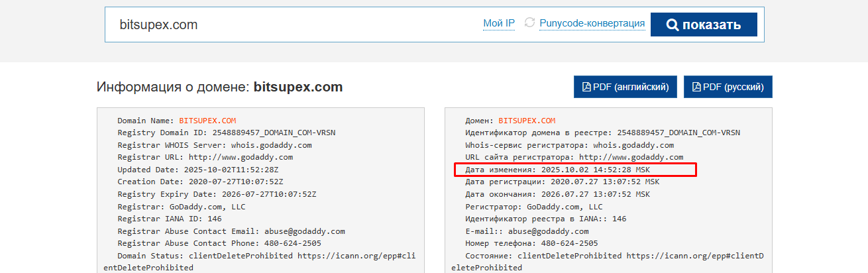Click the Номер телефона line

[531, 243]
